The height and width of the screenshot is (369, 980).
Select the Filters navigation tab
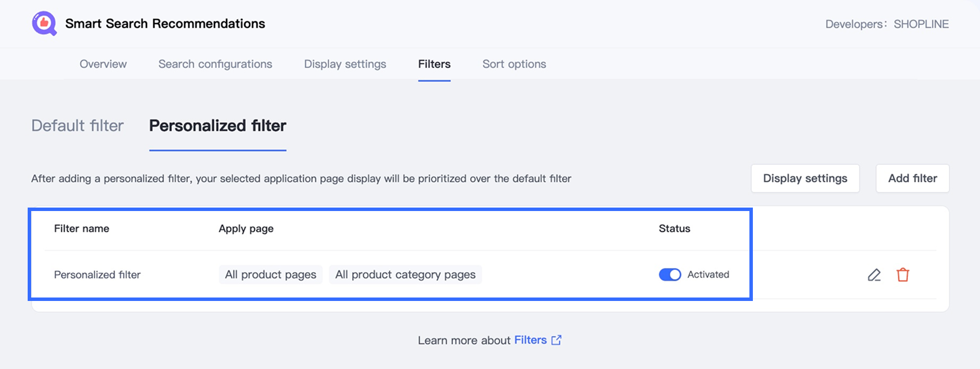[x=434, y=64]
